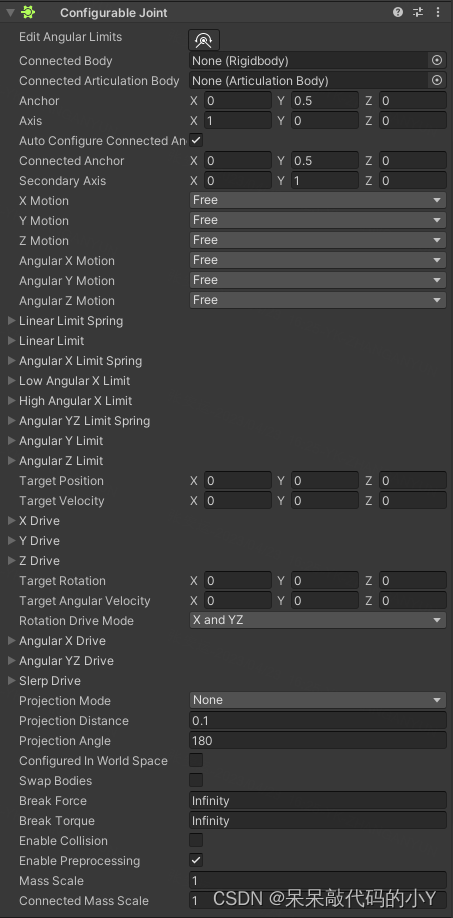Click the Break Force input field
The height and width of the screenshot is (918, 453).
pos(318,800)
